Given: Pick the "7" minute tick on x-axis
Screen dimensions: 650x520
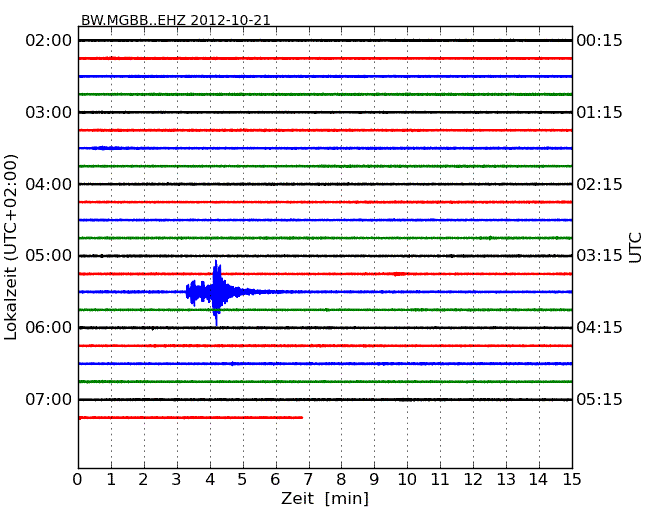Looking at the screenshot, I should pyautogui.click(x=308, y=479).
